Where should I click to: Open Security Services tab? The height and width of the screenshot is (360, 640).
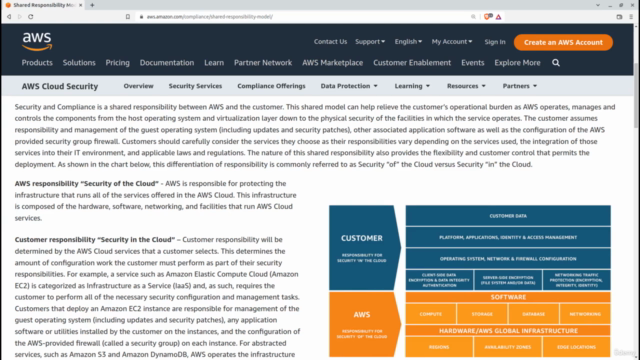195,86
